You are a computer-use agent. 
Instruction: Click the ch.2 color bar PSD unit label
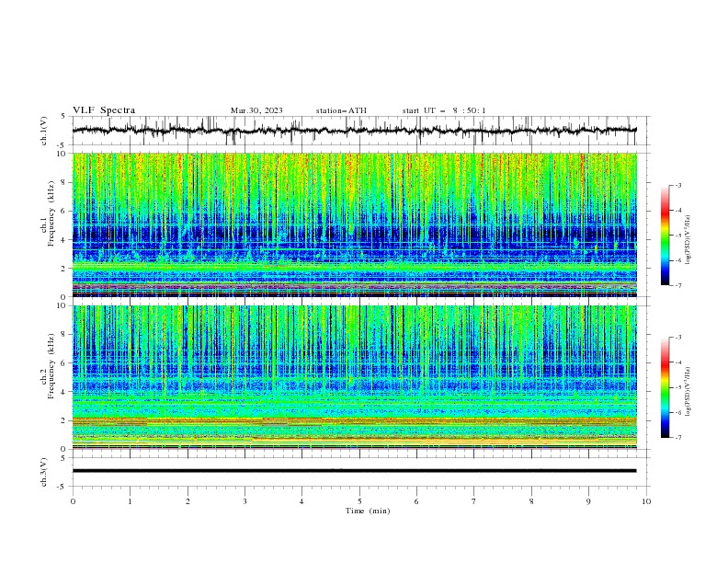pos(688,392)
